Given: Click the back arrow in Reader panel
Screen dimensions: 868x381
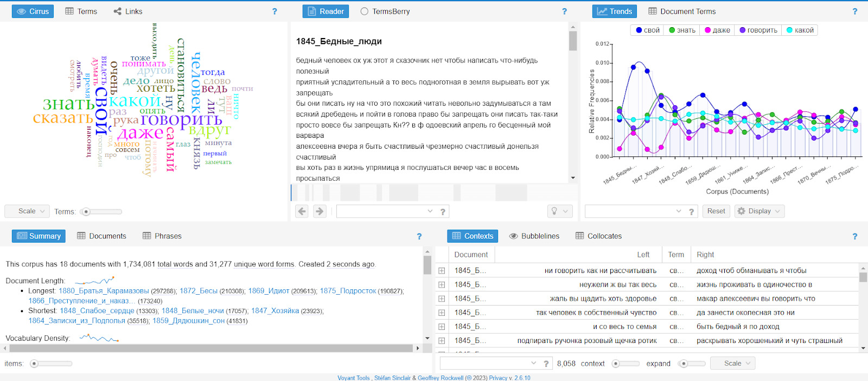Looking at the screenshot, I should click(302, 211).
